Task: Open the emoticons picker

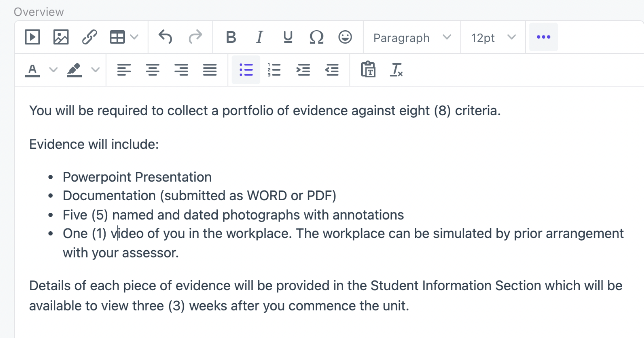Action: pyautogui.click(x=345, y=37)
